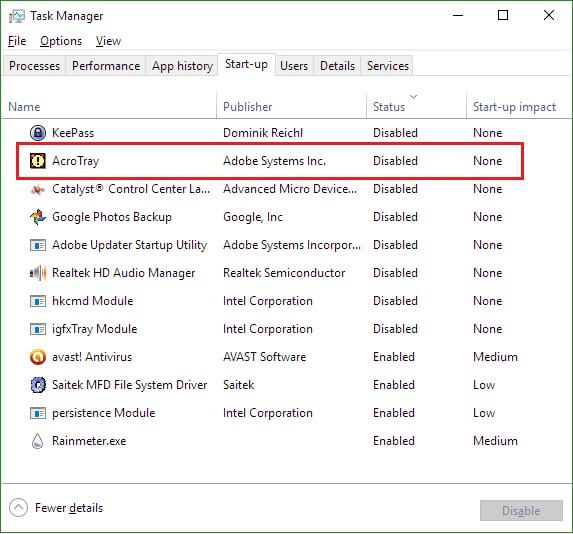Click Disabled status of KeePass row
573x534 pixels.
point(395,133)
